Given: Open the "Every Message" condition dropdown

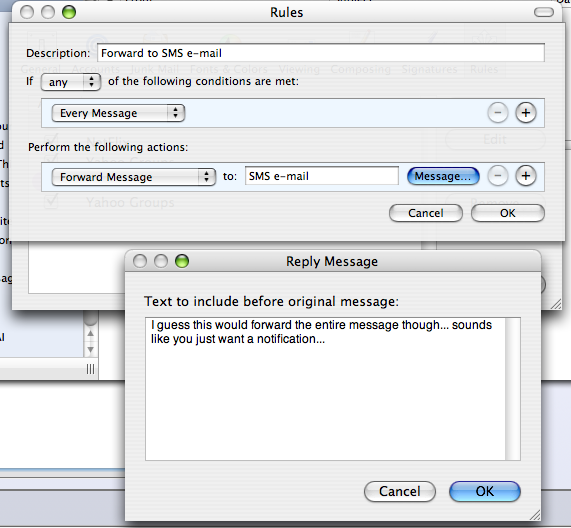Looking at the screenshot, I should click(x=118, y=113).
